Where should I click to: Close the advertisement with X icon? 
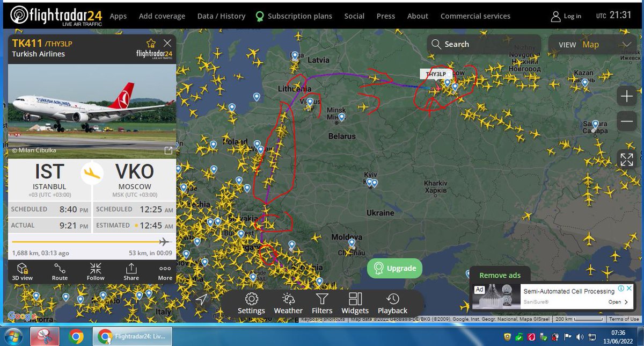(628, 289)
